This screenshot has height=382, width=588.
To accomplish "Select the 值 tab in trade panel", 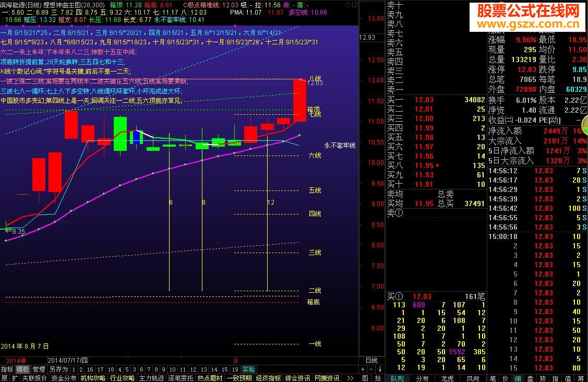I will pos(568,378).
